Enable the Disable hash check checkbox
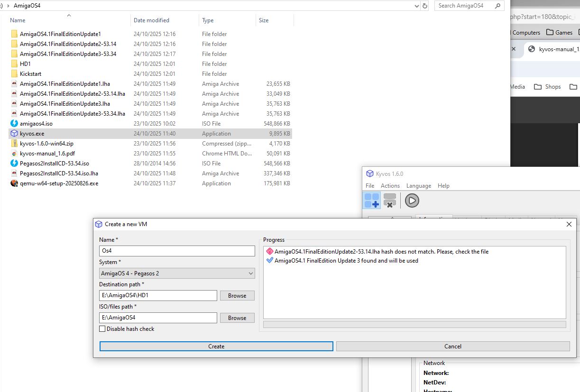 [102, 329]
